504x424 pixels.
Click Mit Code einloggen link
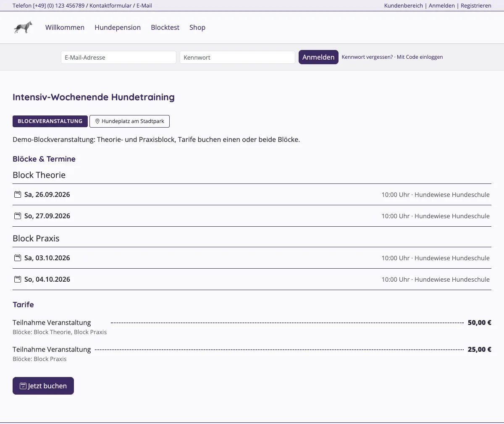tap(420, 57)
